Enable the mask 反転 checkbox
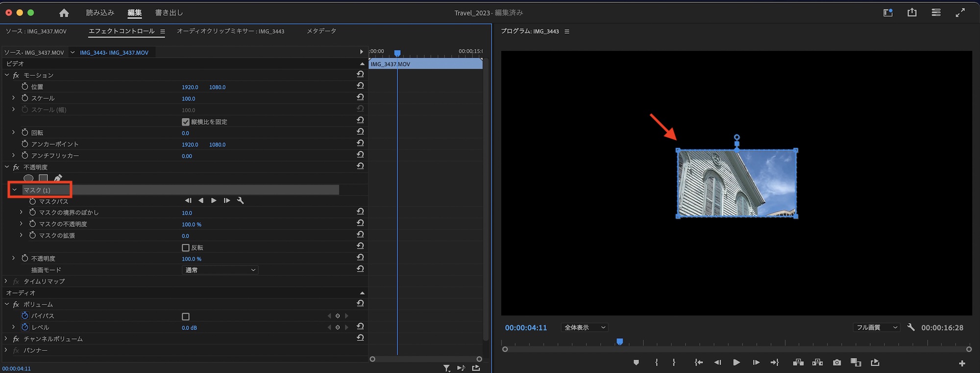The width and height of the screenshot is (980, 373). pos(186,248)
